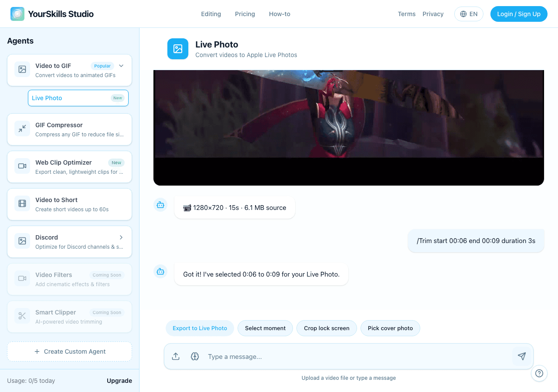Click the '1280×720 · 15s · 6.1 MB source' message

[235, 207]
